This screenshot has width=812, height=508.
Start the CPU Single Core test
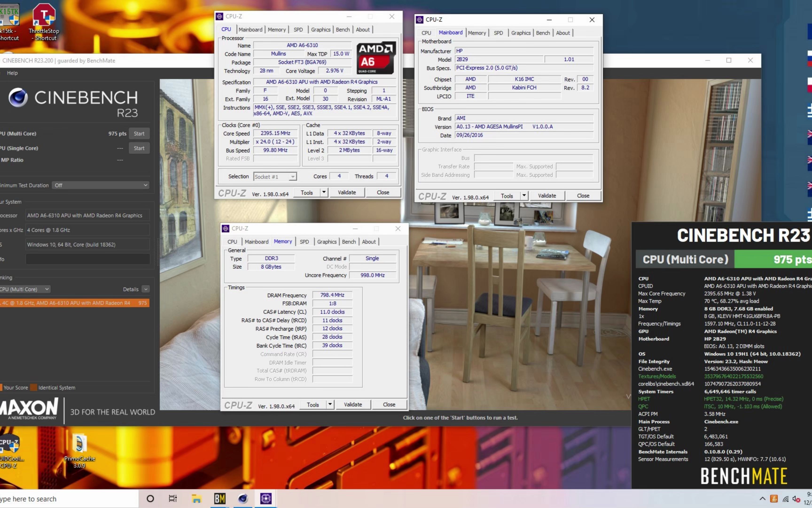coord(139,148)
